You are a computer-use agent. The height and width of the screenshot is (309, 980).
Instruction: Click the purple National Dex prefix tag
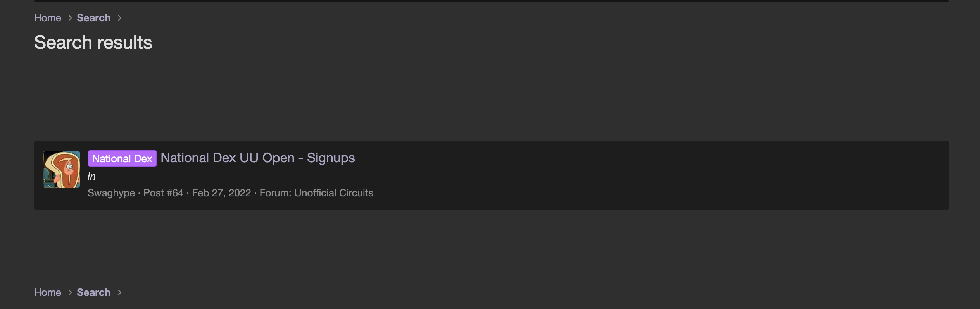coord(122,158)
